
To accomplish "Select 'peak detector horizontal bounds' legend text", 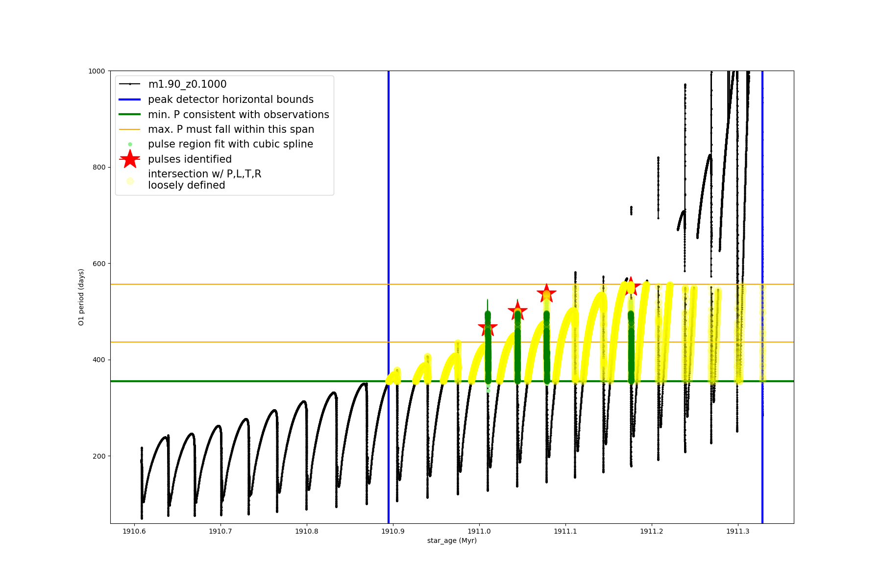I will pyautogui.click(x=230, y=99).
